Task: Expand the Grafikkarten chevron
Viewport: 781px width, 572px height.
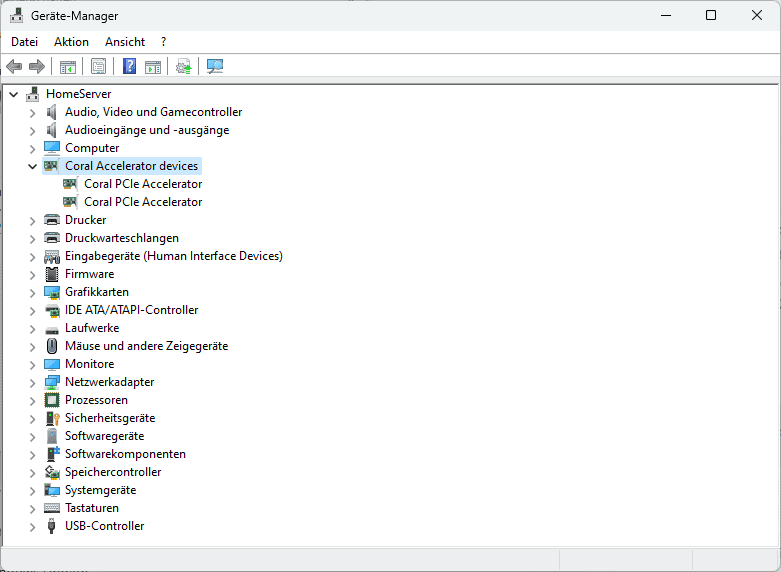Action: pyautogui.click(x=33, y=292)
